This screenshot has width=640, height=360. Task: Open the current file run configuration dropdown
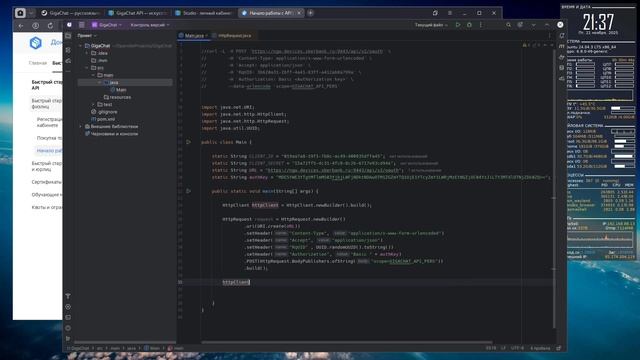(x=431, y=25)
